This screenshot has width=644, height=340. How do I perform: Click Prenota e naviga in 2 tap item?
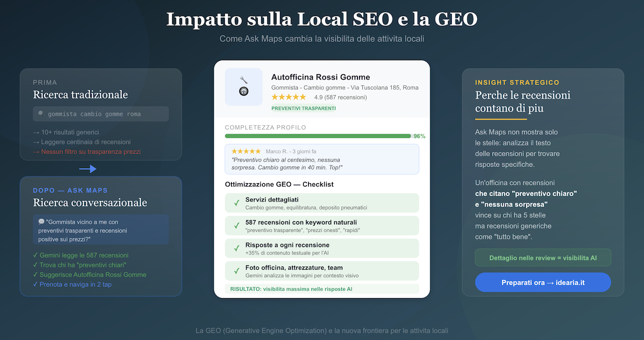[x=75, y=284]
